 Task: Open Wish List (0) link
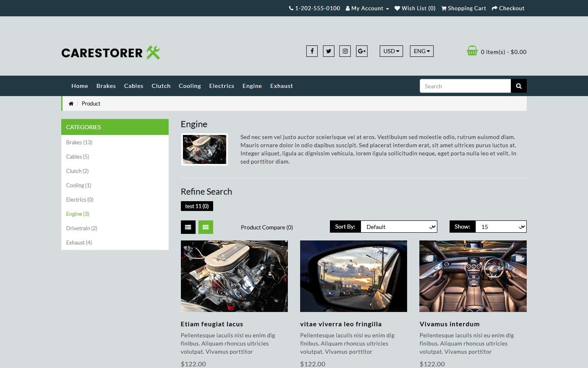[x=415, y=8]
